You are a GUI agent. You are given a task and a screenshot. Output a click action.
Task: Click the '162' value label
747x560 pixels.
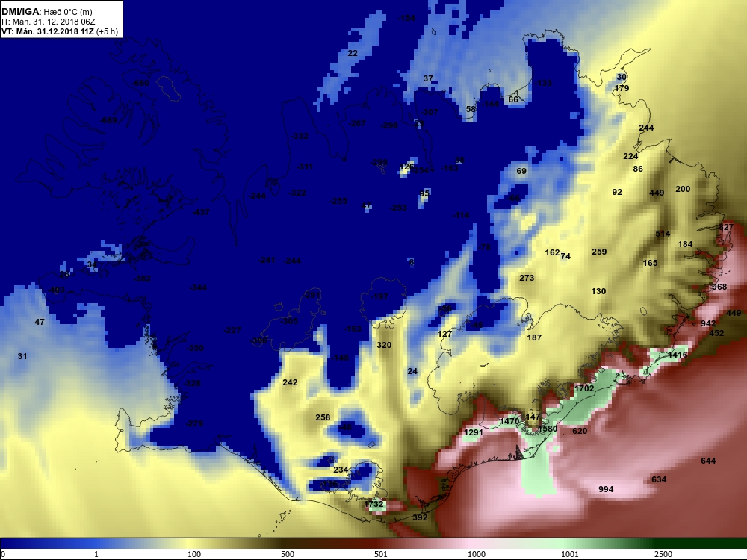(552, 252)
